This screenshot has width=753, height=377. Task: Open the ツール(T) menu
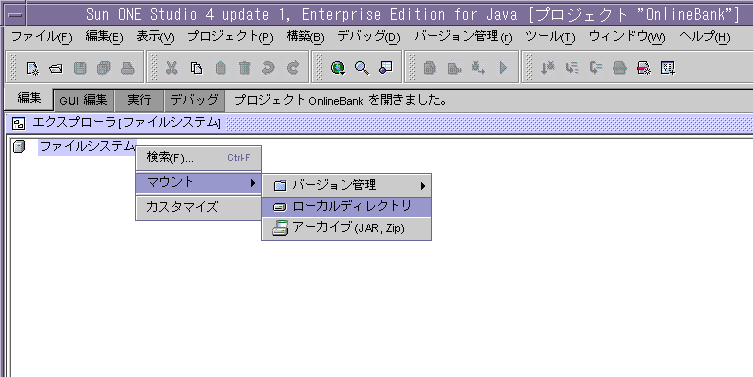tap(550, 37)
